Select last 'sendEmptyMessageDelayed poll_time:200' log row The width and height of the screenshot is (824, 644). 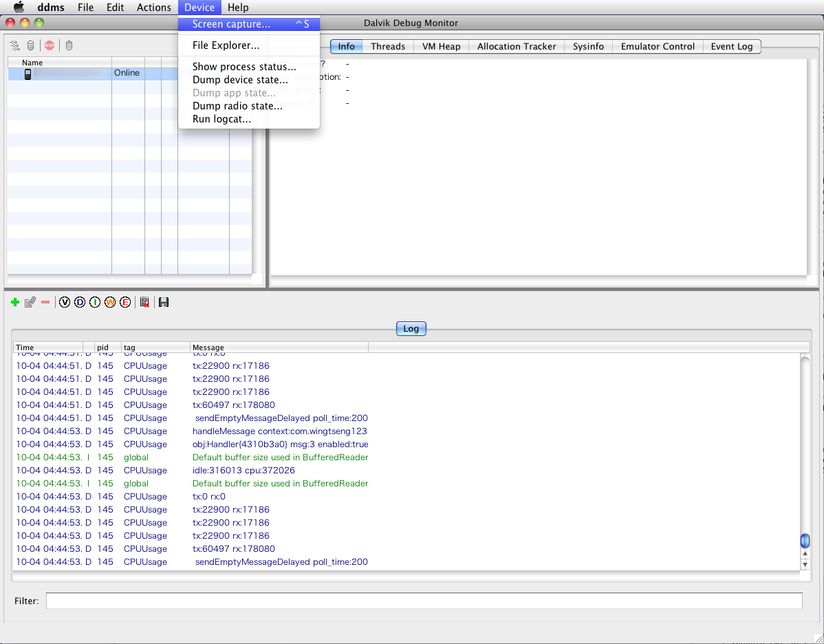point(406,561)
